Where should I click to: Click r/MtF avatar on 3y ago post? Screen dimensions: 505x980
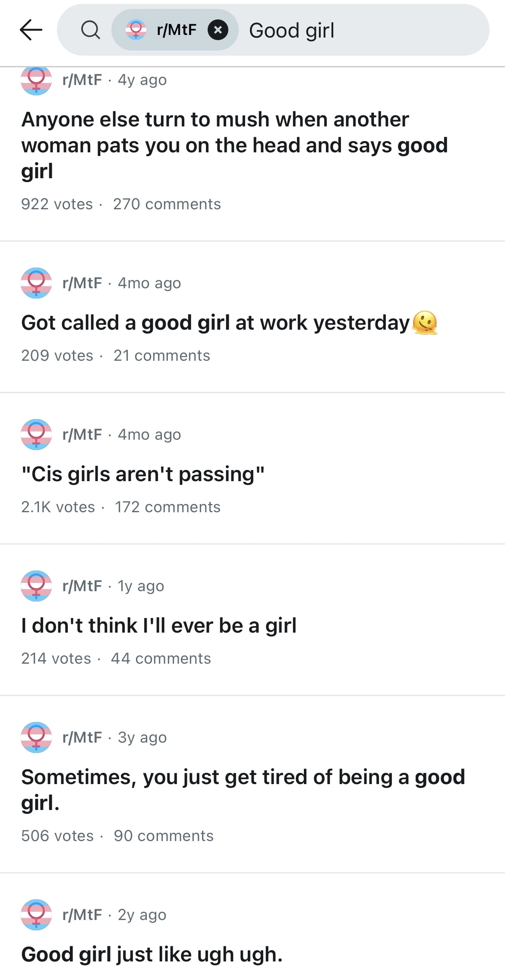[x=36, y=737]
